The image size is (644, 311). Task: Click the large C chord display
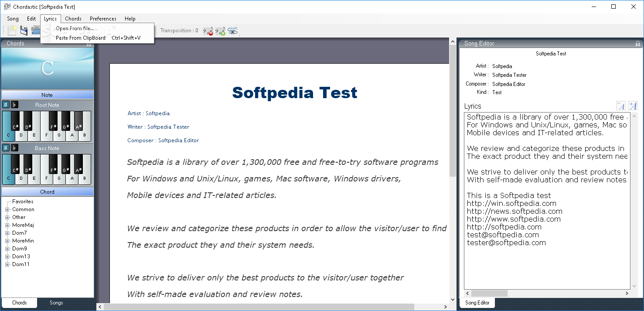point(47,68)
